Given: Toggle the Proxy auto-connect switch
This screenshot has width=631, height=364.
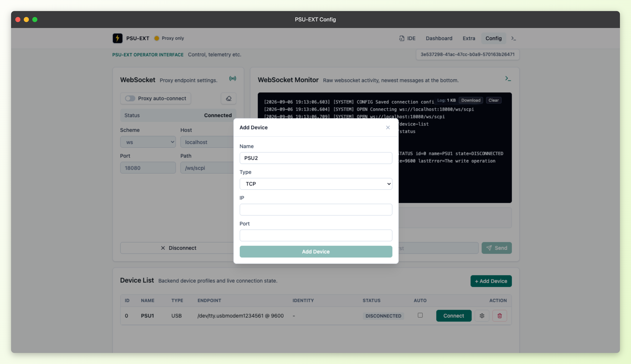Looking at the screenshot, I should (x=130, y=99).
